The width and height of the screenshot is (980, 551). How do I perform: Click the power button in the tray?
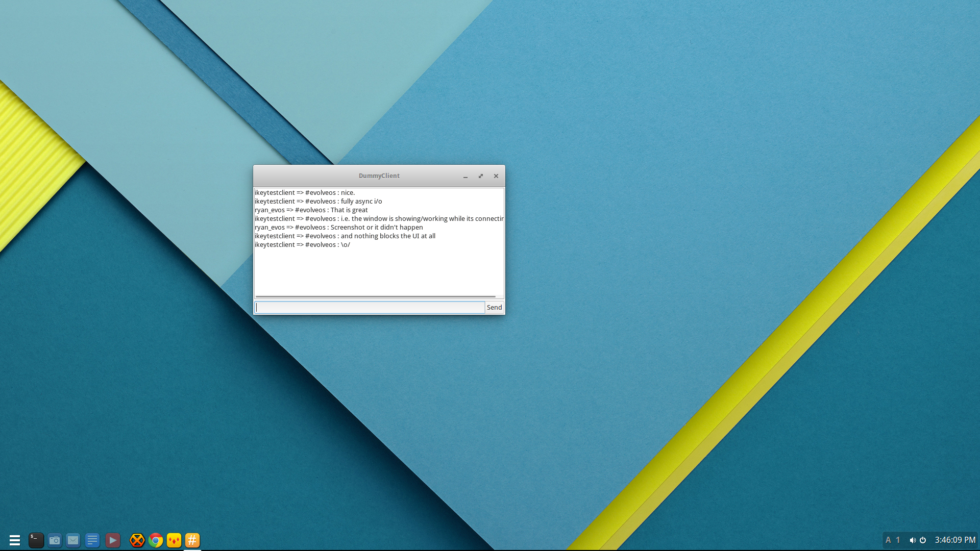(x=923, y=540)
